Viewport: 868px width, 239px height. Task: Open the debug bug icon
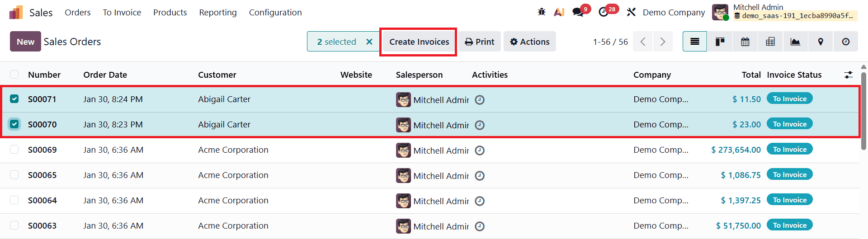[542, 12]
